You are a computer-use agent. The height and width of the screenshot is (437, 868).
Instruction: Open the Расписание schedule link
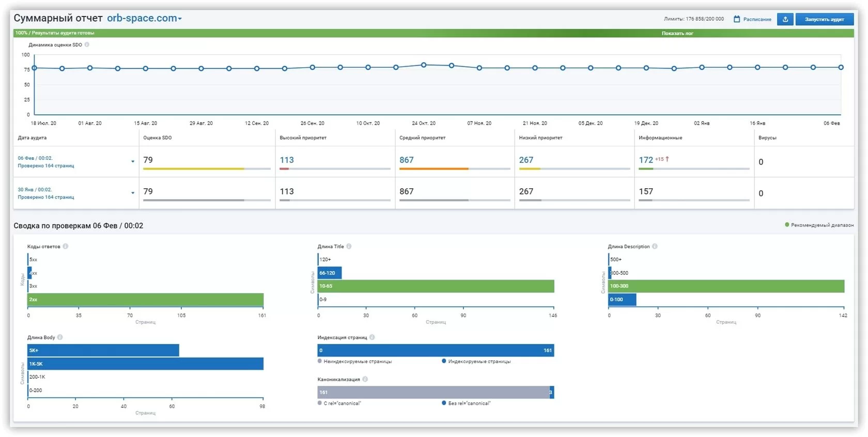point(757,19)
